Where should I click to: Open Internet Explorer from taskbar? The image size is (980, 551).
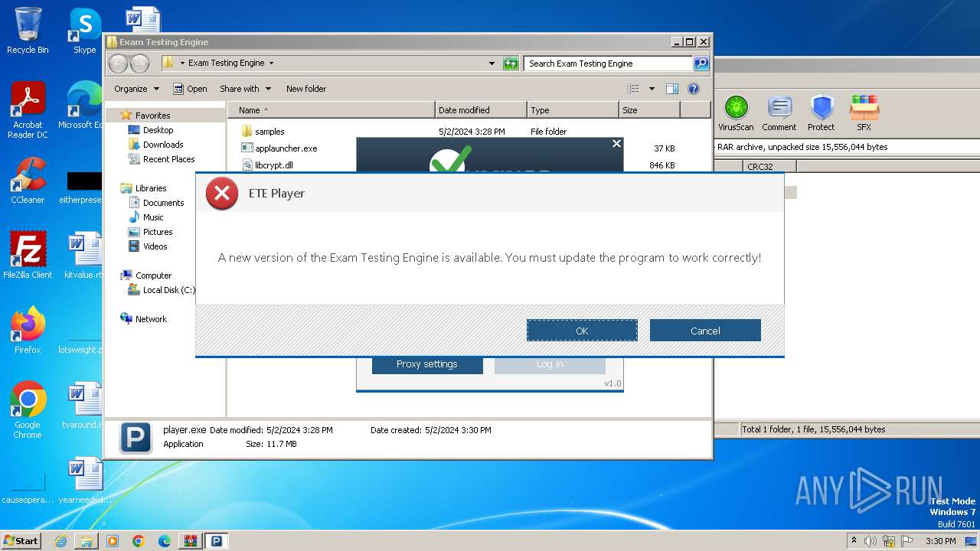[60, 541]
